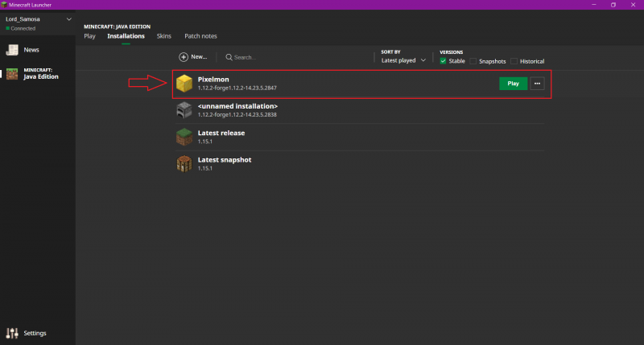The image size is (644, 345).
Task: Open News from the sidebar label
Action: pos(31,50)
